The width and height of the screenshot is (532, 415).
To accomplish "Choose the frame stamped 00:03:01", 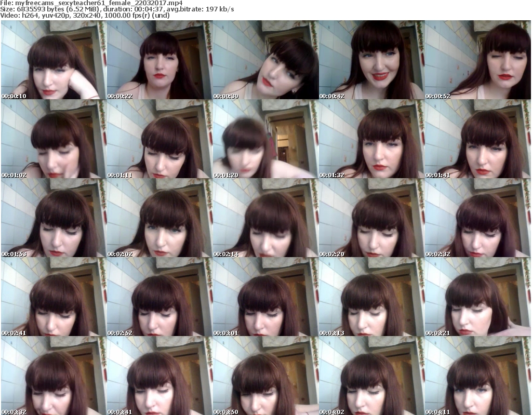I will pos(265,297).
